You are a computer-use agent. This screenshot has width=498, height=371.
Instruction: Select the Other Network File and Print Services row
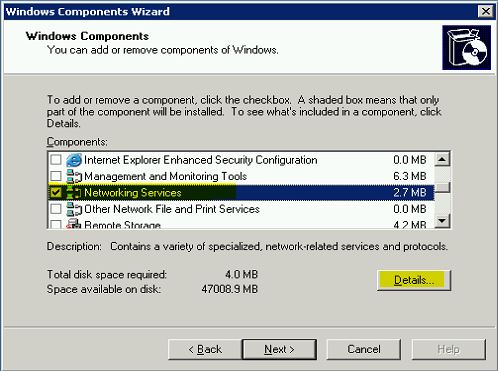tap(241, 209)
